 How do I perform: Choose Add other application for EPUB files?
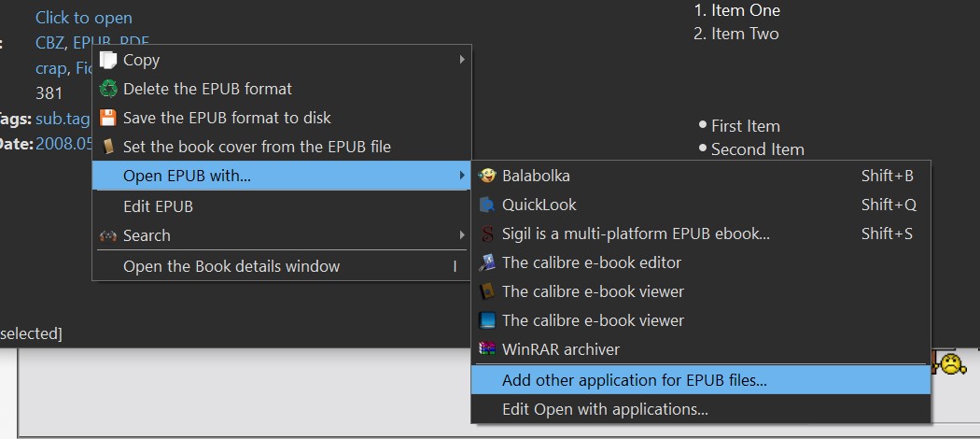[635, 380]
